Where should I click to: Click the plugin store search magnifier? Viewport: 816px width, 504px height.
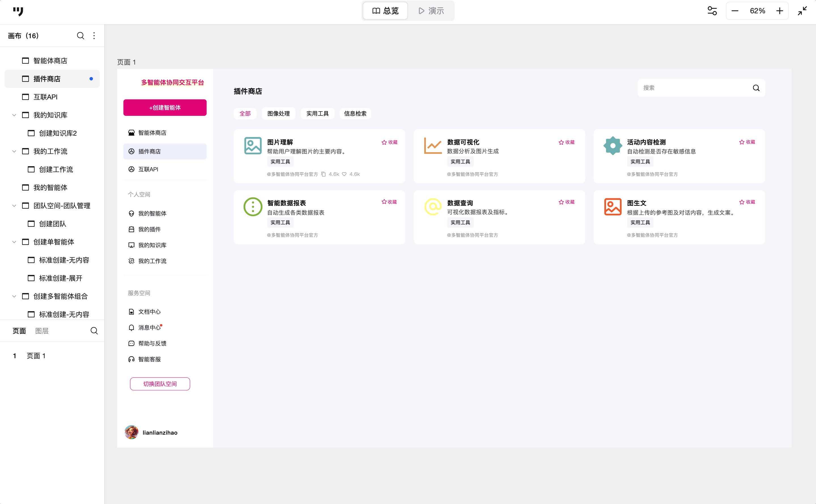(756, 88)
